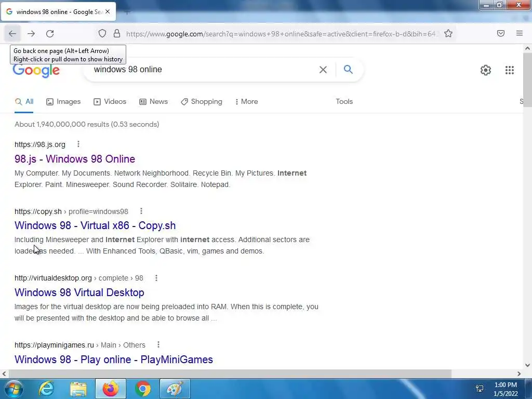532x399 pixels.
Task: Open Save to Pocket icon
Action: click(500, 33)
